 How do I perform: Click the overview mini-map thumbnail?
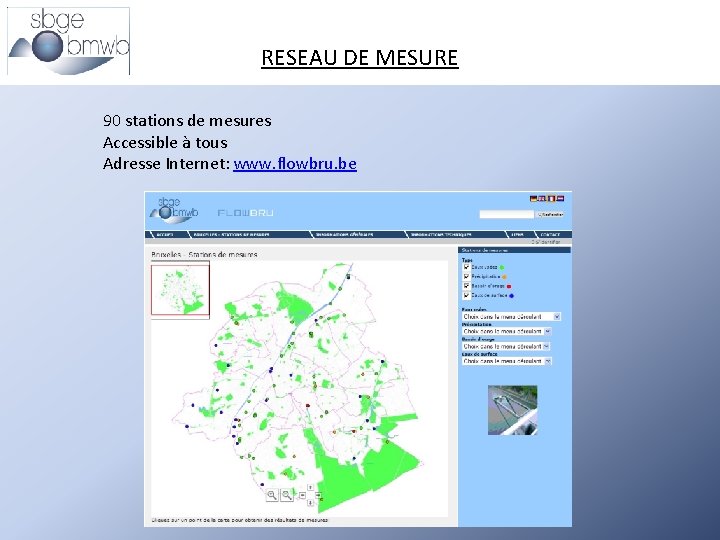pyautogui.click(x=180, y=290)
